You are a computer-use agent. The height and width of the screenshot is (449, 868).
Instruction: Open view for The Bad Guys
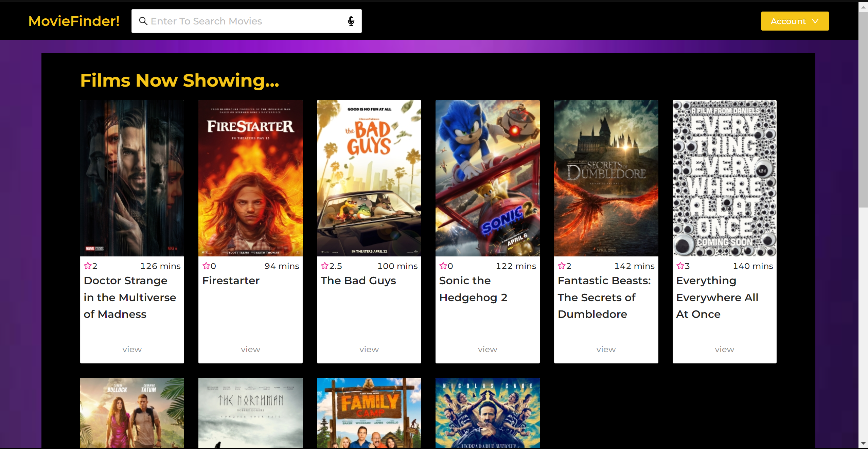(x=369, y=349)
